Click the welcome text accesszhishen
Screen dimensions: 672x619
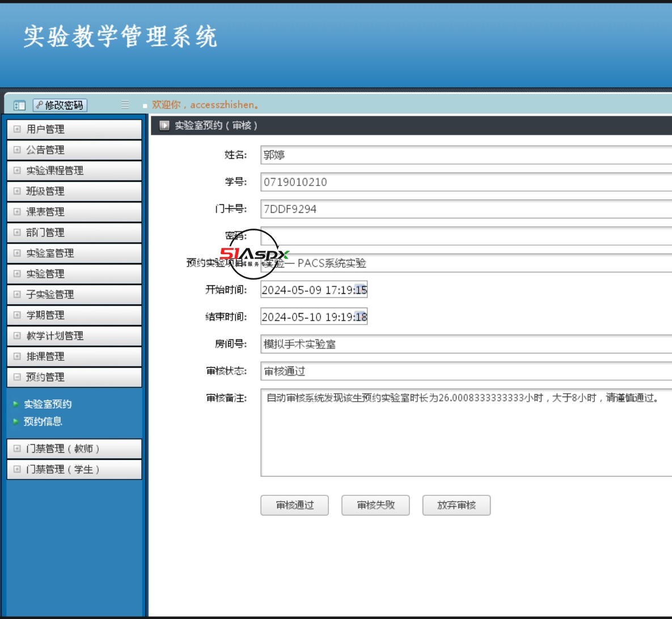[205, 104]
